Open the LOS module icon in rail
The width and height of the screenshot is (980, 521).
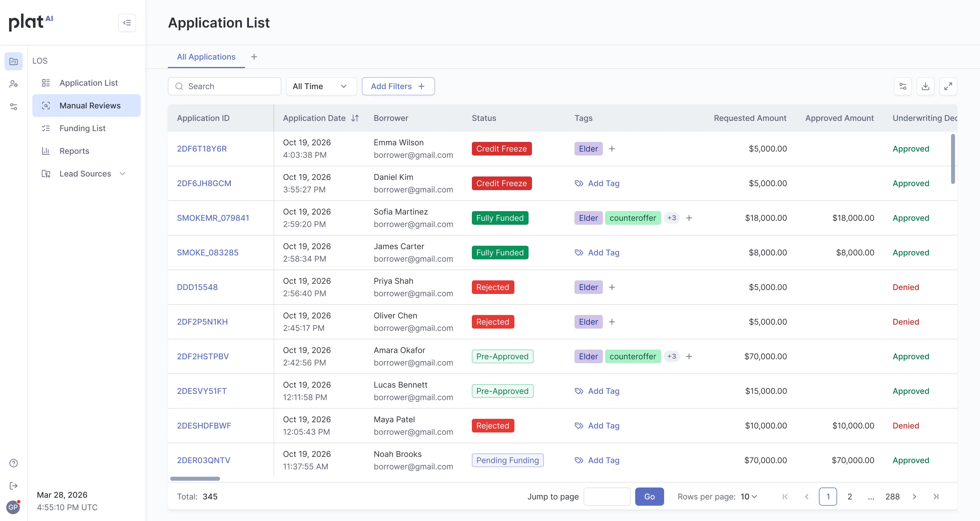click(14, 61)
